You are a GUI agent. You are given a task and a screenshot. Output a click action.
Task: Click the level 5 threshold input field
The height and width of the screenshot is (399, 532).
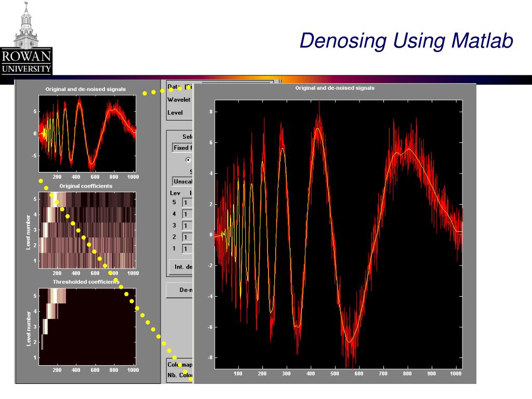click(x=187, y=203)
